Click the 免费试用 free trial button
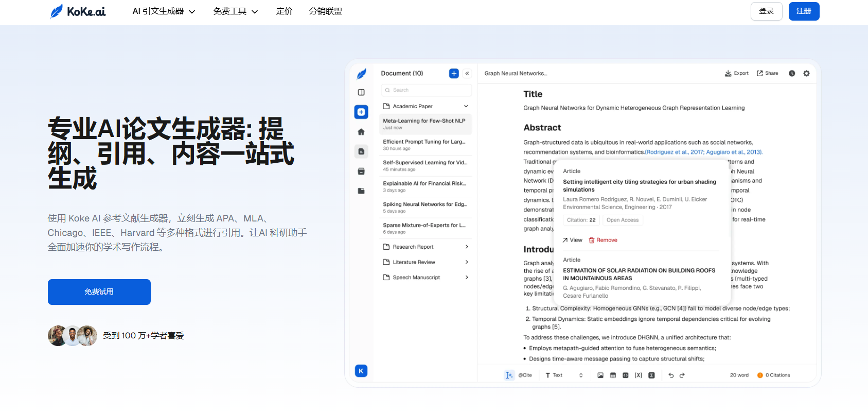The image size is (868, 412). [x=99, y=292]
